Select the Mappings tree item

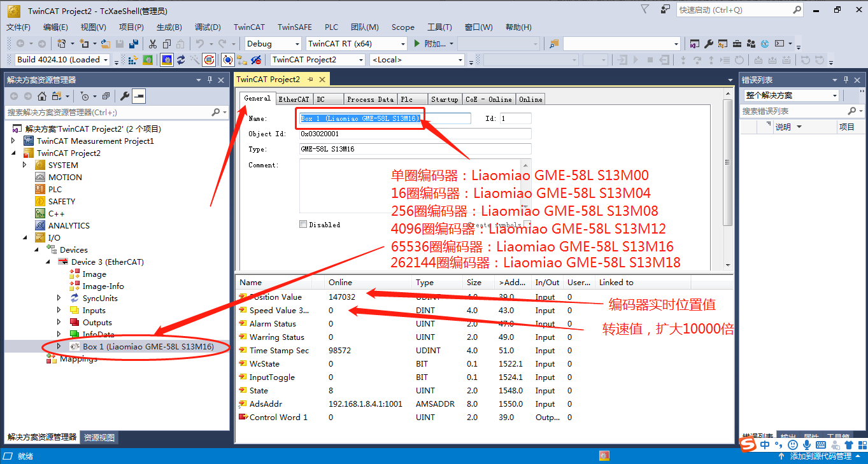point(78,359)
